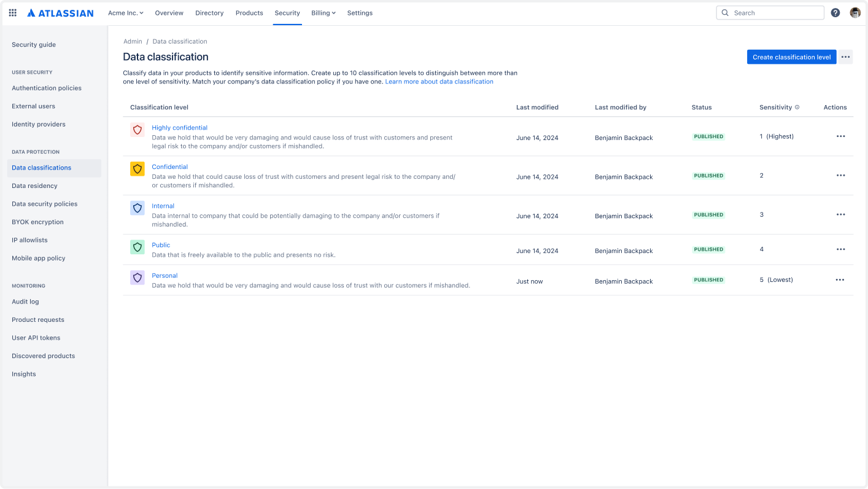Click the purple Personal shield icon

[137, 278]
